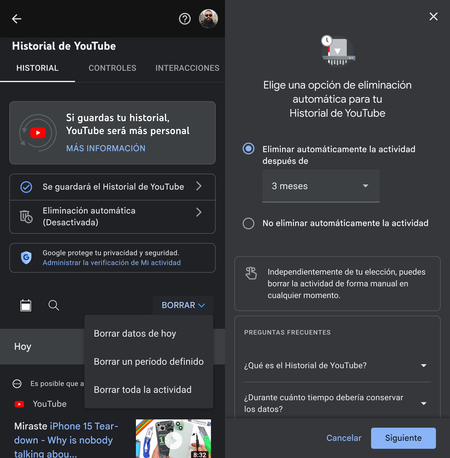Click the auto-delete trash clock icon
This screenshot has width=450, height=458.
coord(26,216)
